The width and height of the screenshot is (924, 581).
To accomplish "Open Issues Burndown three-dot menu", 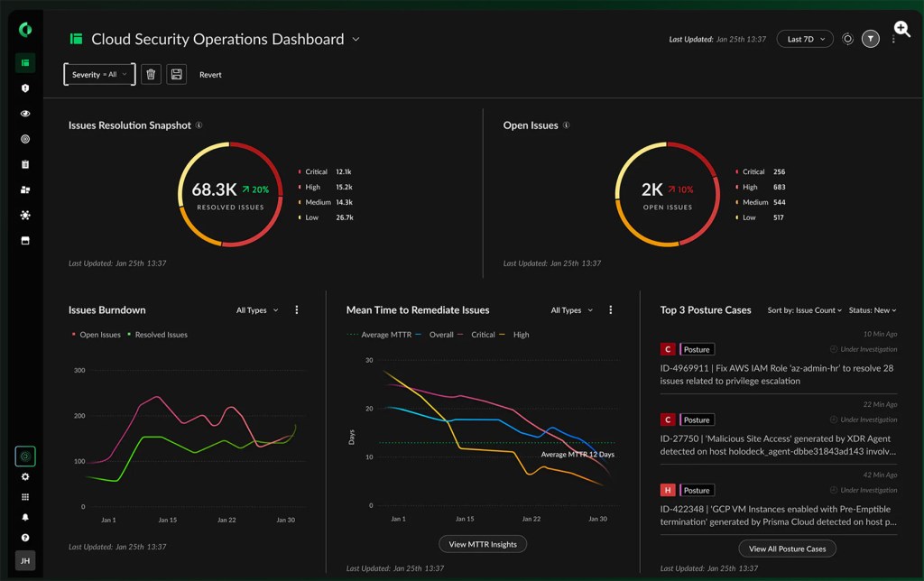I will point(296,310).
